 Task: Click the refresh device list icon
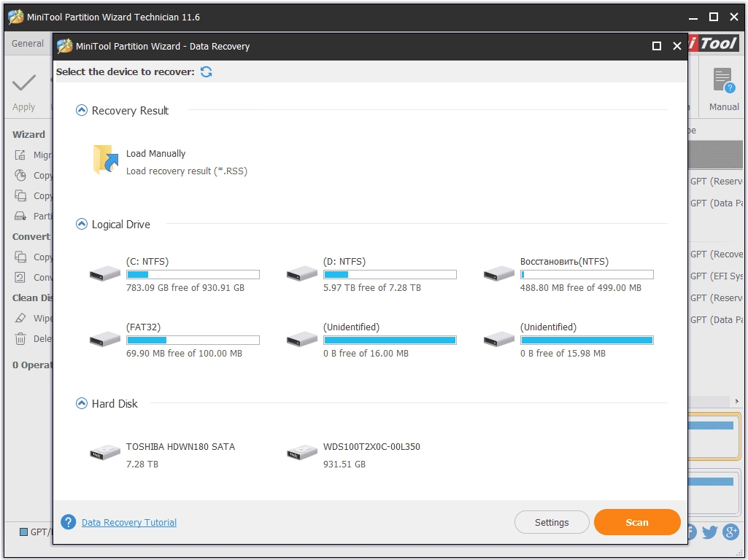point(206,72)
